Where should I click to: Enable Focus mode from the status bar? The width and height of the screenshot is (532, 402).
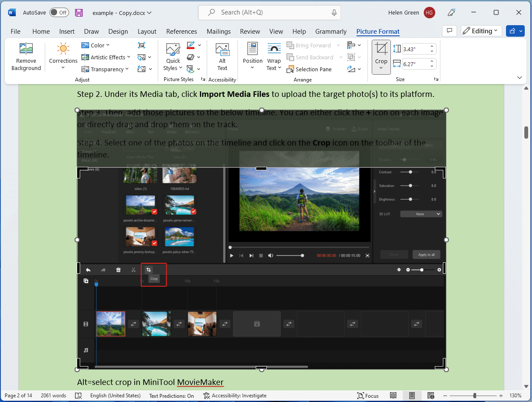click(x=367, y=396)
